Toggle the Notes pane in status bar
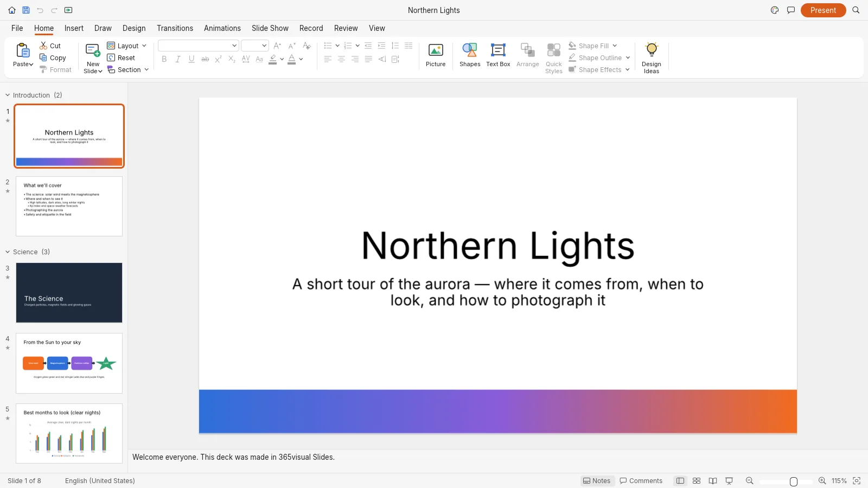 point(597,481)
